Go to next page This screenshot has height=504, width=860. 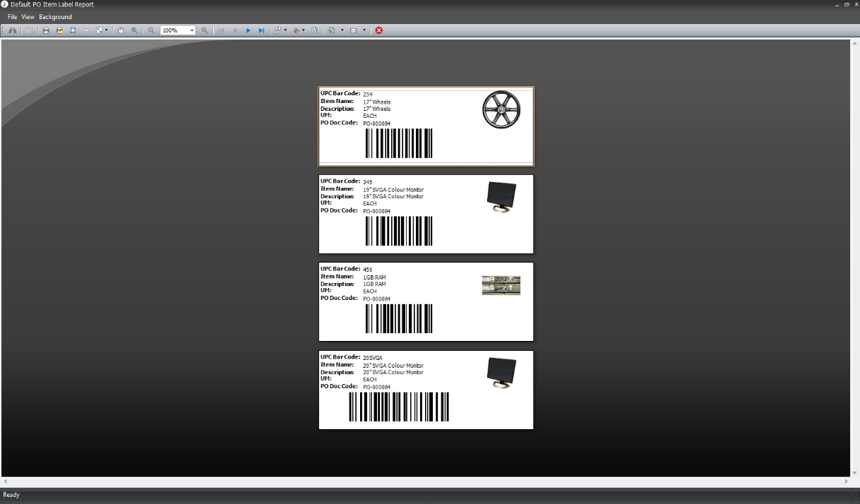(248, 30)
